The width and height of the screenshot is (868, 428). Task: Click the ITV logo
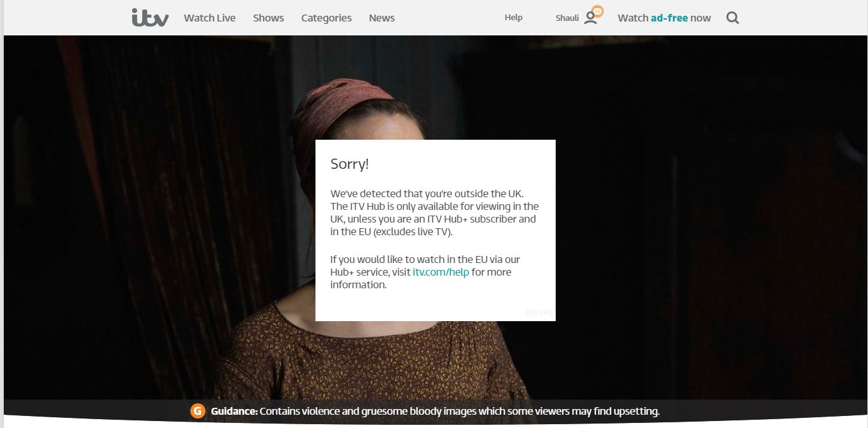[150, 18]
